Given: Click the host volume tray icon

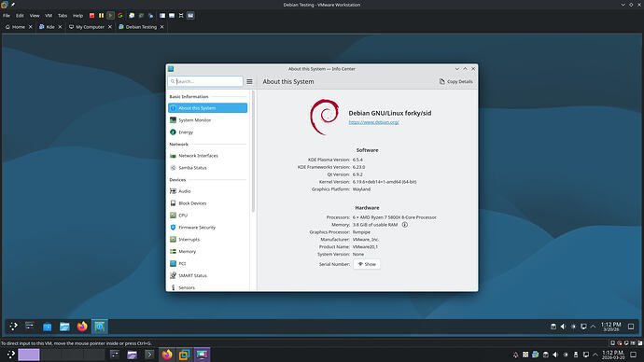Looking at the screenshot, I should coord(555,355).
